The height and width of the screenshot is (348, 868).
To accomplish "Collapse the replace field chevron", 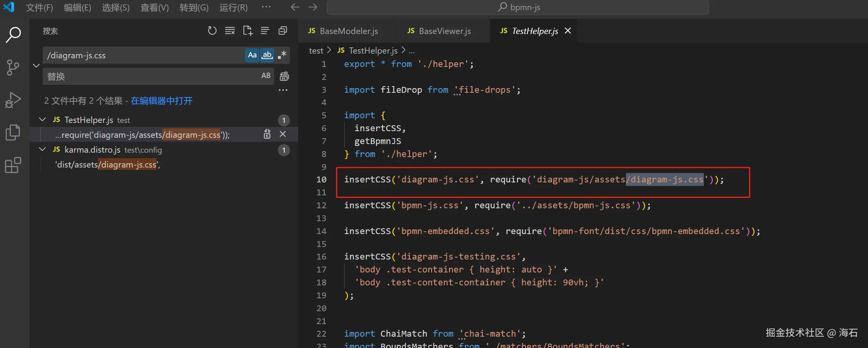I will tap(36, 66).
